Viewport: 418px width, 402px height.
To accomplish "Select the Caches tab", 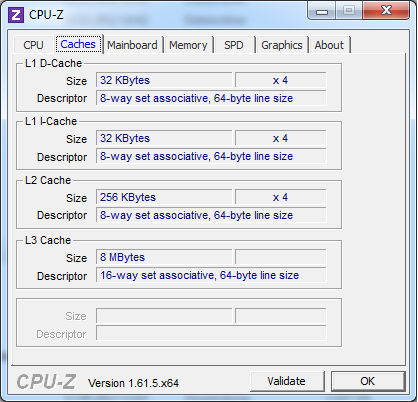I will click(x=78, y=44).
